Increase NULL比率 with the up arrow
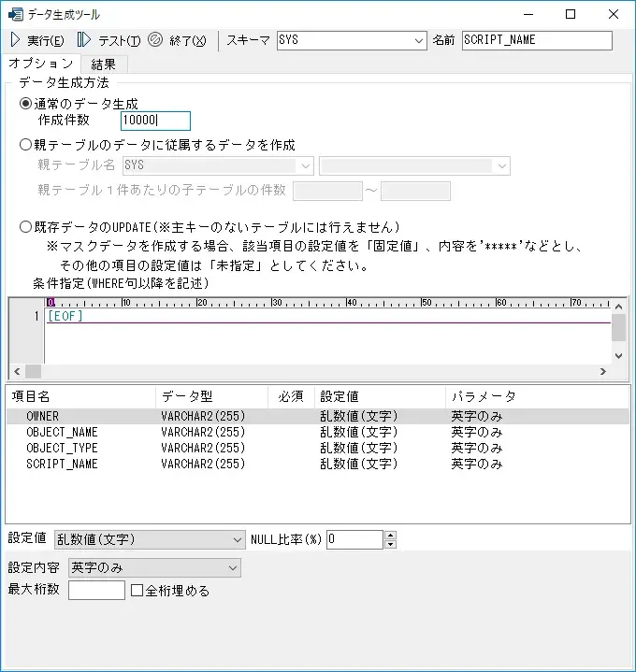Viewport: 636px width, 672px height. tap(391, 535)
